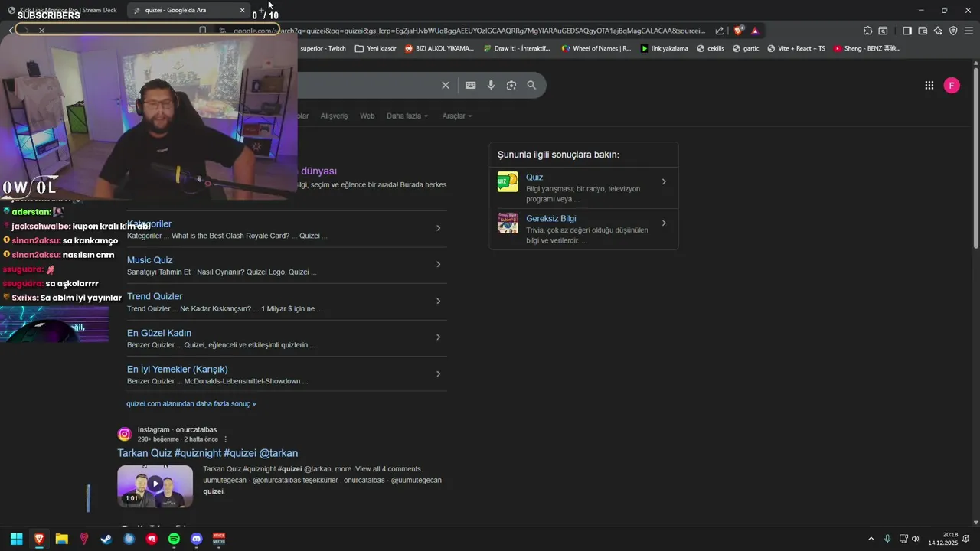The image size is (980, 551).
Task: Expand the Araçlar tools dropdown
Action: coord(457,116)
